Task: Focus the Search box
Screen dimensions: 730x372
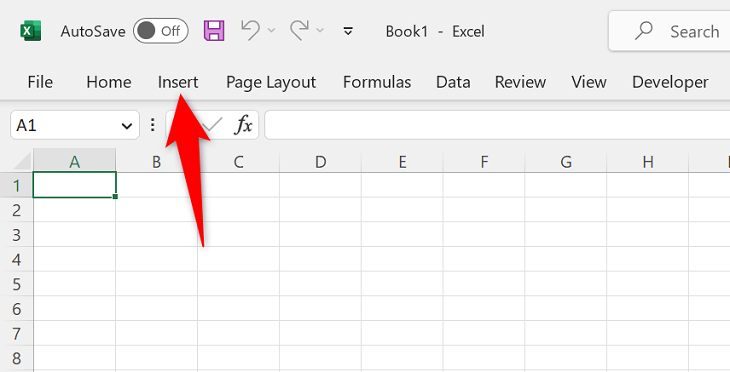Action: tap(669, 31)
